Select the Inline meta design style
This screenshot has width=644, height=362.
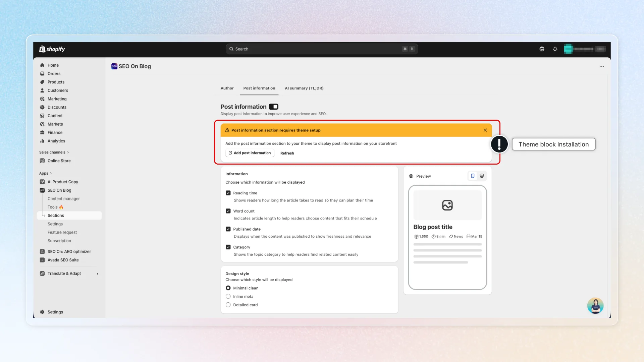coord(228,297)
